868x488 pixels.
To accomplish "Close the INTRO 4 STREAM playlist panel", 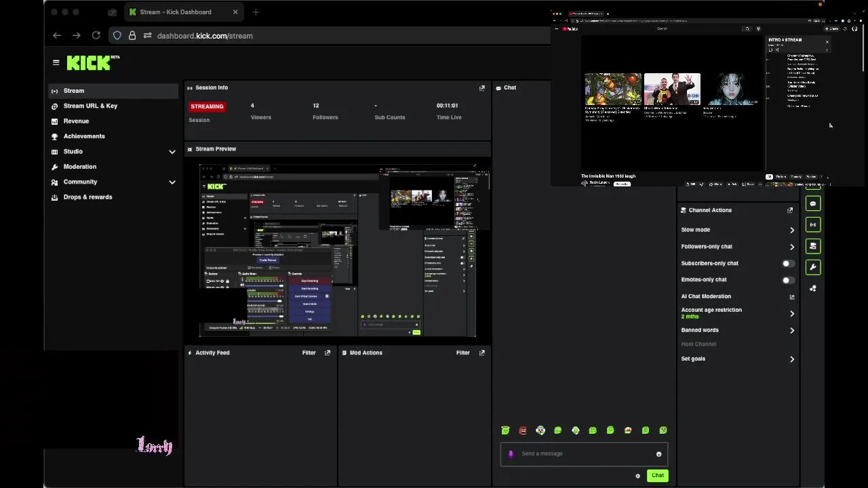I will (827, 42).
